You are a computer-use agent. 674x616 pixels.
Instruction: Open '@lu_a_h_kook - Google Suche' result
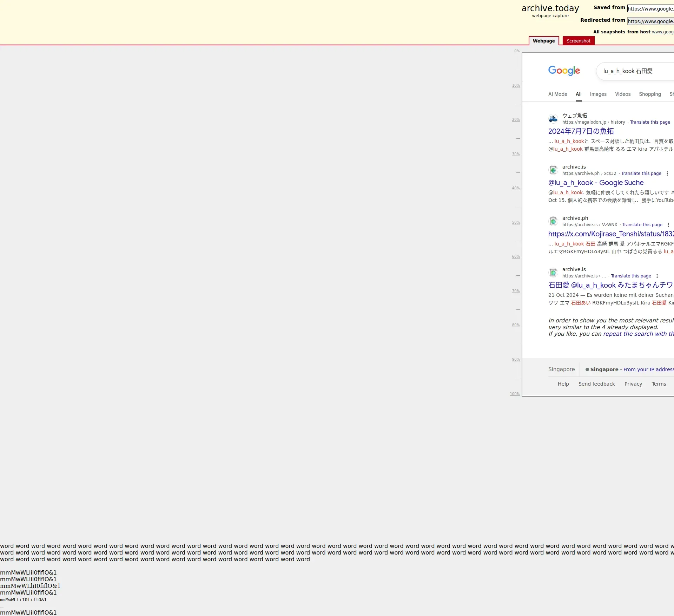coord(596,183)
